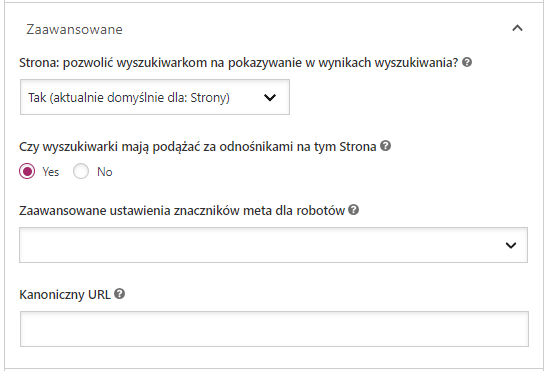This screenshot has height=371, width=547.
Task: Click the 'Yes' text label
Action: [51, 172]
